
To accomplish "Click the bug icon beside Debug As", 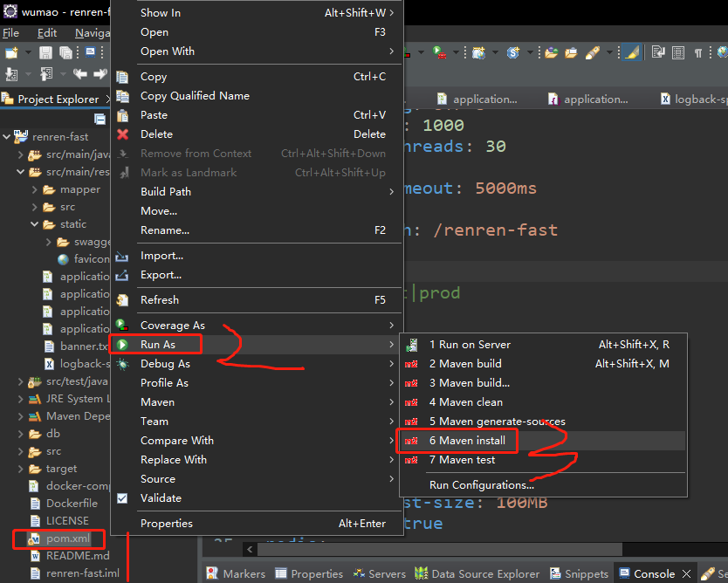I will click(x=122, y=364).
